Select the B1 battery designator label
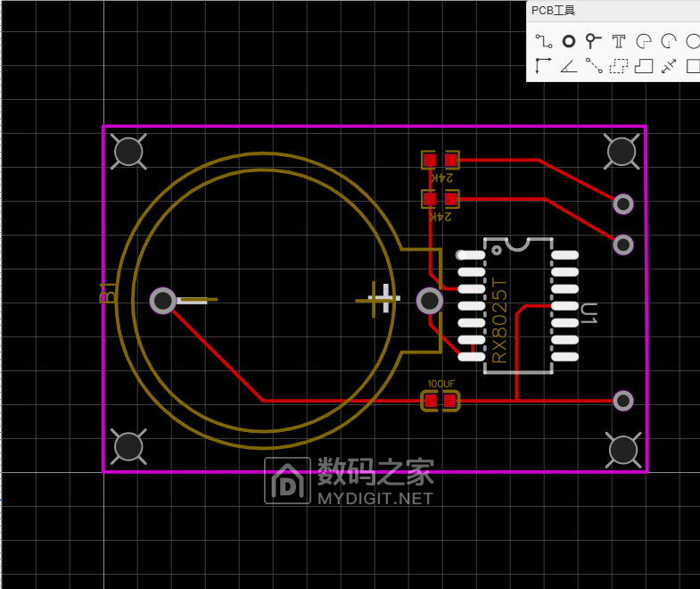Screen dimensions: 700x589 tap(107, 293)
